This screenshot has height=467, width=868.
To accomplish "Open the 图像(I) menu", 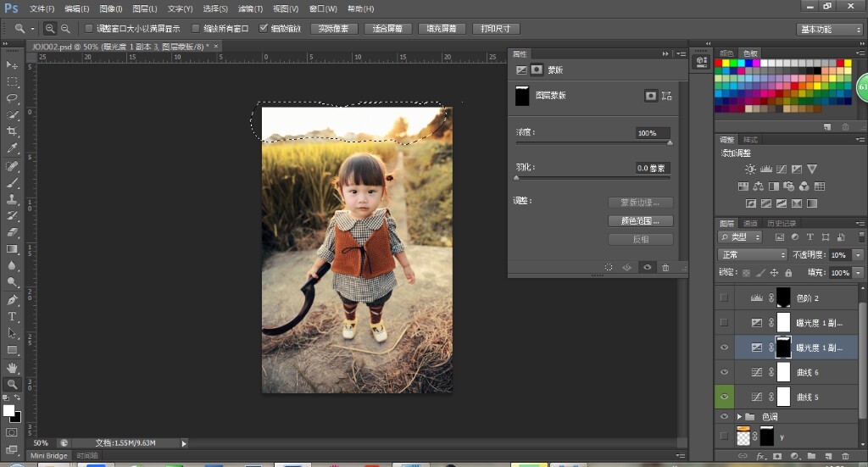I will coord(111,8).
